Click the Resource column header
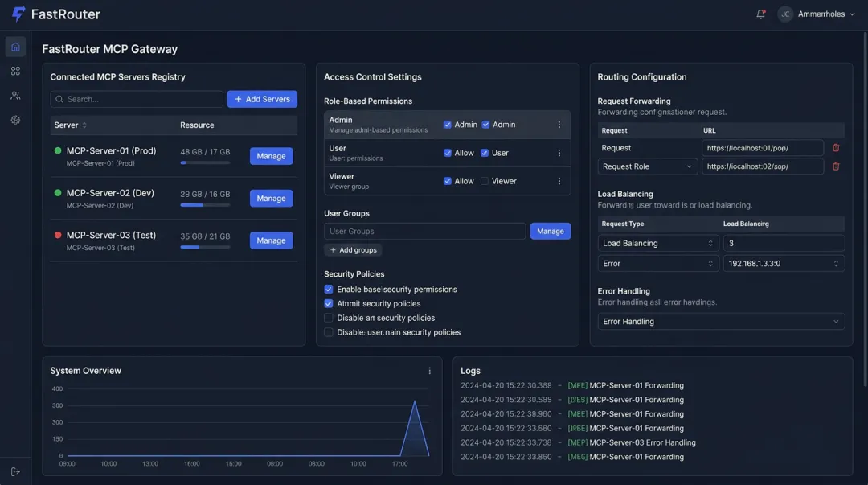Viewport: 868px width, 485px height. click(x=197, y=125)
